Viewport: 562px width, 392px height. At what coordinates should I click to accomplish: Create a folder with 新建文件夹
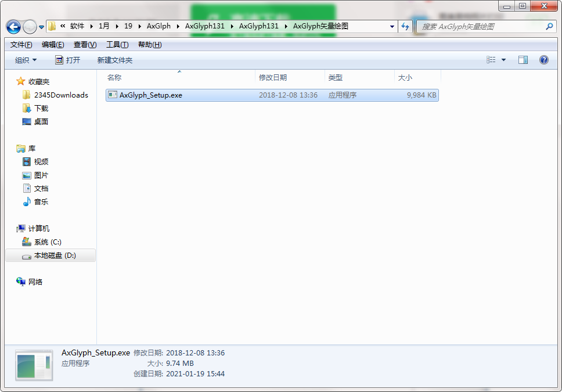pyautogui.click(x=115, y=60)
